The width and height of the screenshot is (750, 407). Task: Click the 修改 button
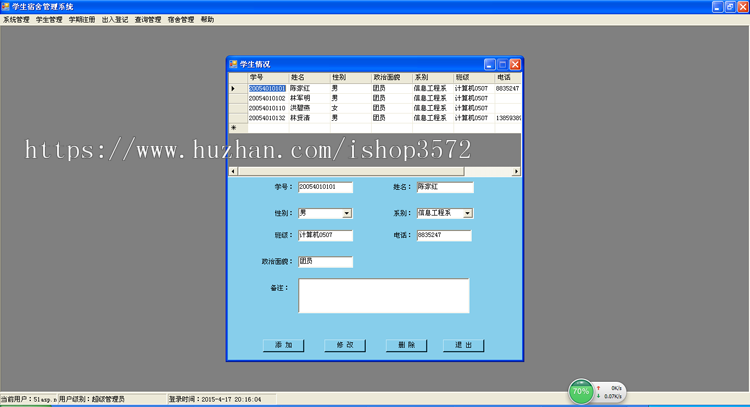[x=345, y=345]
